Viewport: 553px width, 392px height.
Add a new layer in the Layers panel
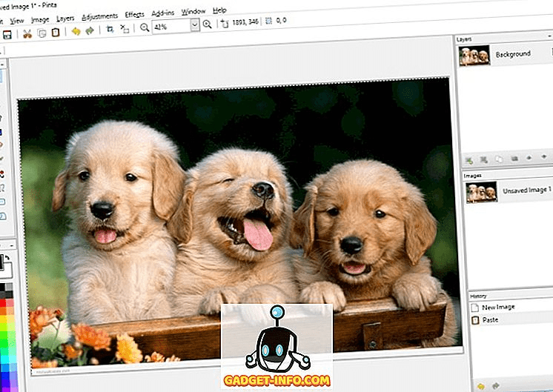469,161
